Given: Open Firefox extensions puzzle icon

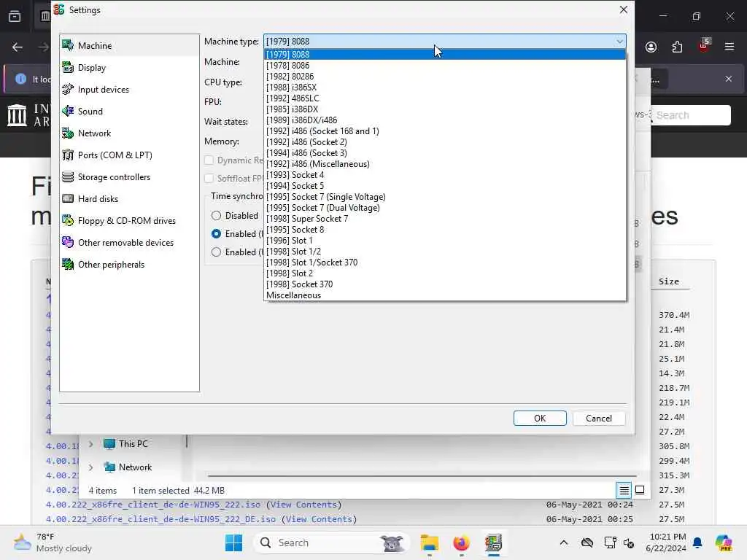Looking at the screenshot, I should click(x=677, y=47).
